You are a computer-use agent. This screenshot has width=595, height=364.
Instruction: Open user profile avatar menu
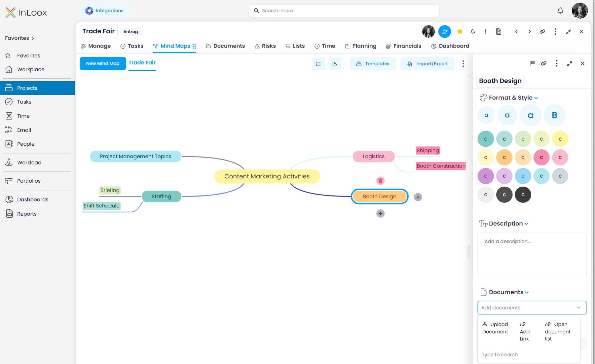click(580, 11)
